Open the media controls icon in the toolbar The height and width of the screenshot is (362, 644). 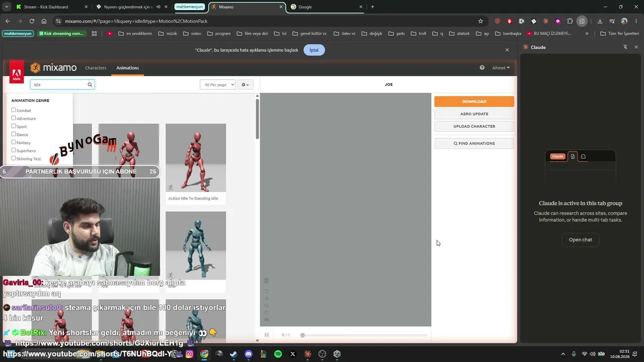612,21
